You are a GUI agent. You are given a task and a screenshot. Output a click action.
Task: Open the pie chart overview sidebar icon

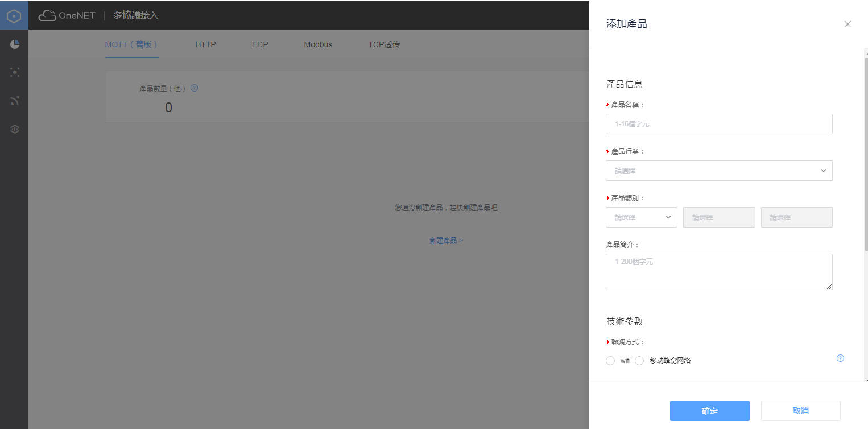[x=15, y=44]
